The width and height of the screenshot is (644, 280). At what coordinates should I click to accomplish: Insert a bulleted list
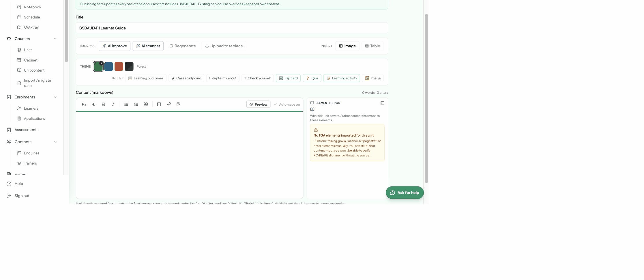126,104
